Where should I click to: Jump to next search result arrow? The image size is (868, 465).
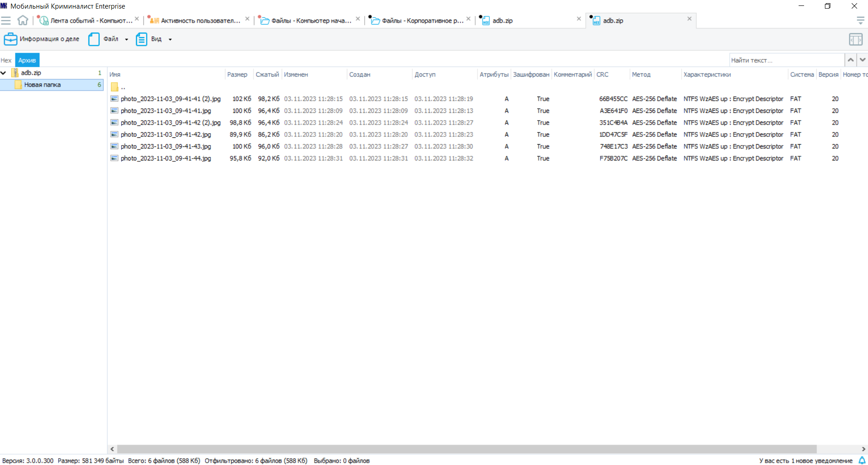pos(863,60)
